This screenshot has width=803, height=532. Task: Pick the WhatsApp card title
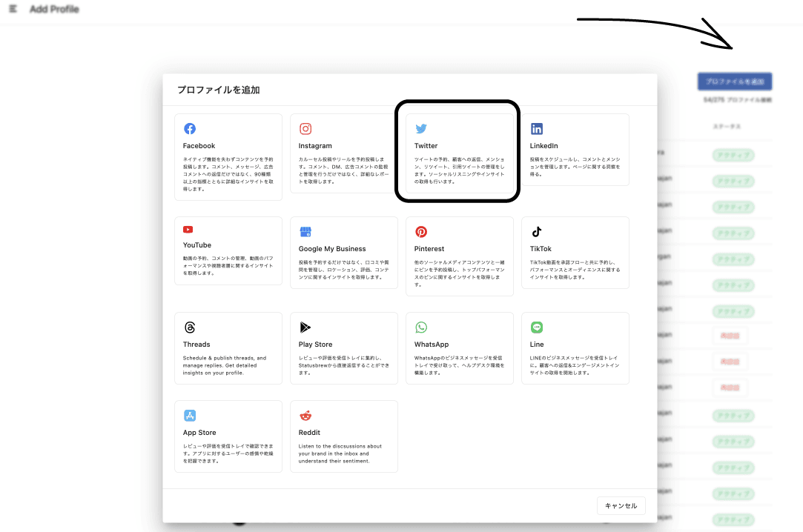pos(432,345)
